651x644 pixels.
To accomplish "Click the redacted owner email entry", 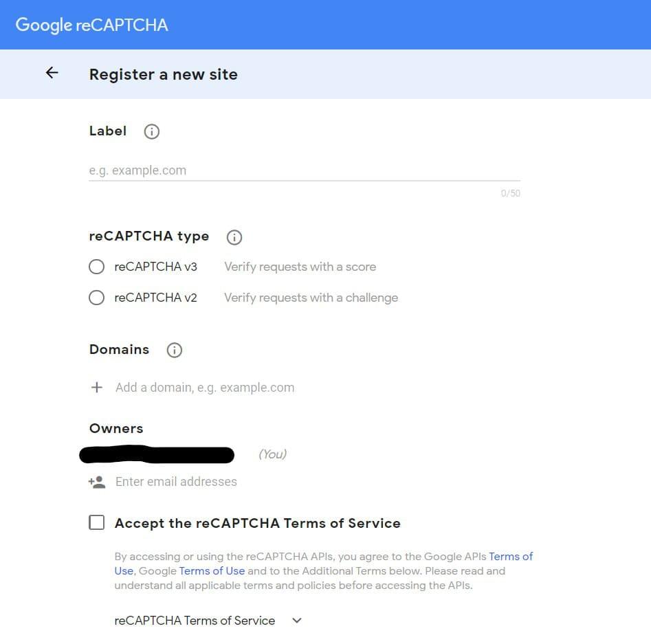I will pos(157,454).
